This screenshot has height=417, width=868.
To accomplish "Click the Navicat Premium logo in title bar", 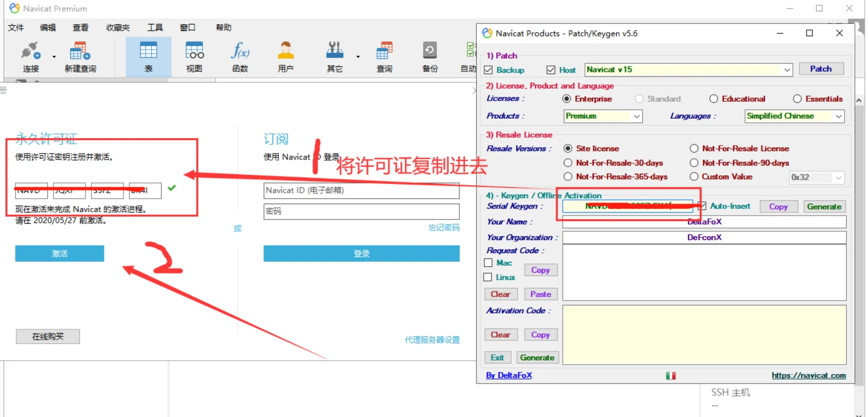I will pos(15,8).
